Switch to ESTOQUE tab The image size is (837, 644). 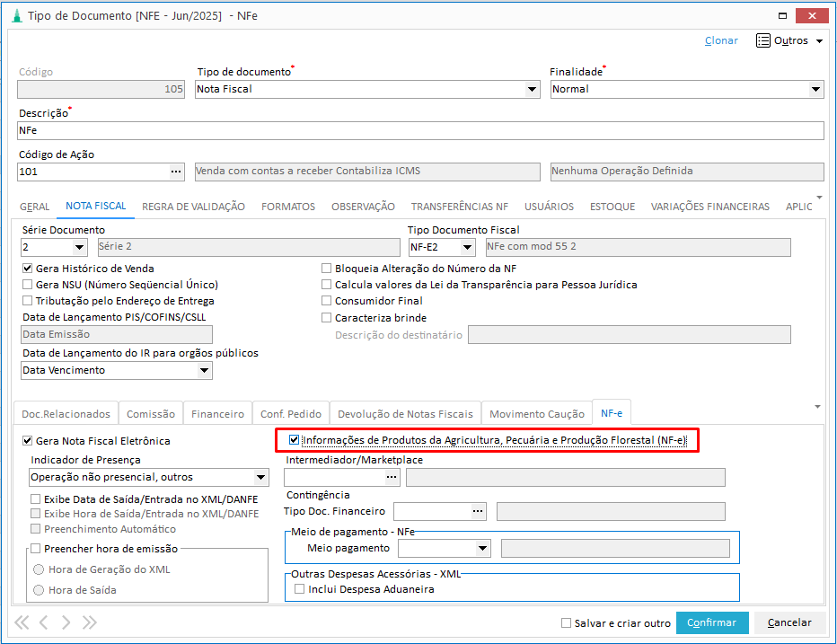(x=612, y=207)
